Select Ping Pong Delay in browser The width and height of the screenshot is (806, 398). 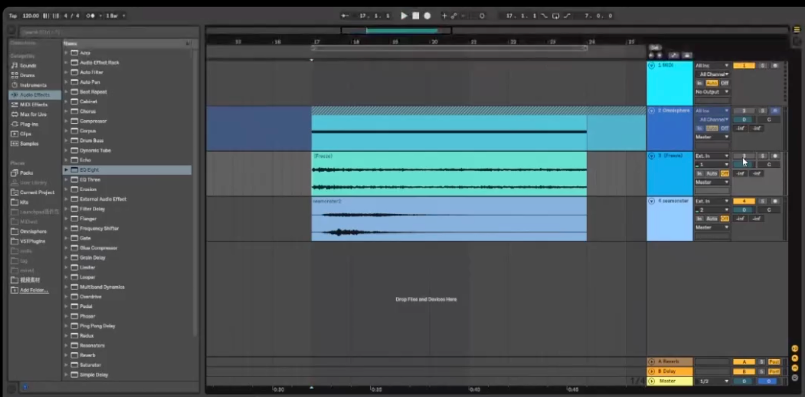pos(98,325)
